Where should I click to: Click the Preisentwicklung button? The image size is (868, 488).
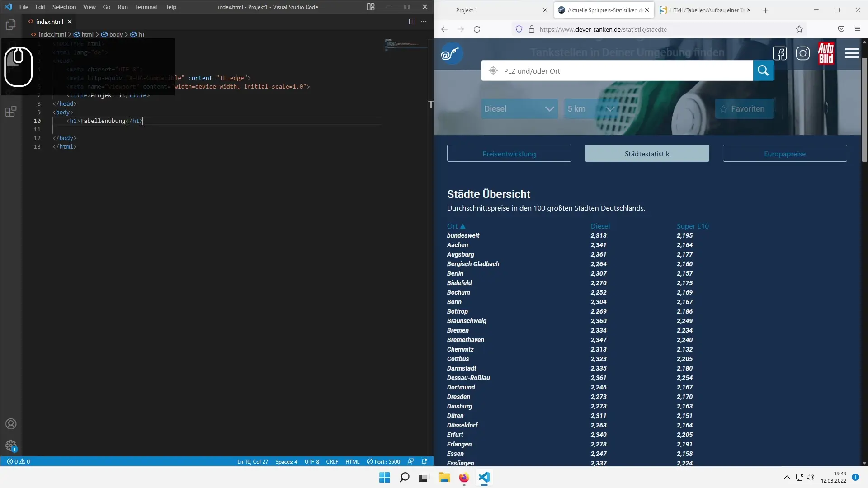[x=509, y=154]
